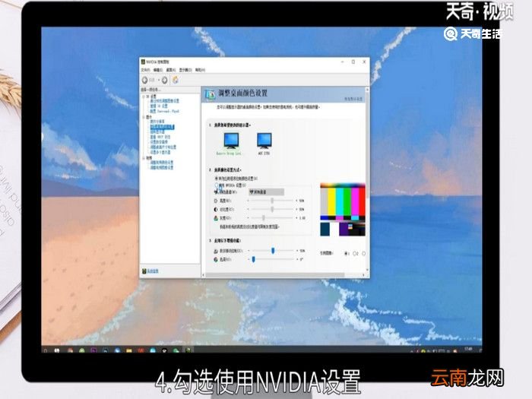Click plus button right of digital vibrance slider
532x399 pixels.
(297, 251)
